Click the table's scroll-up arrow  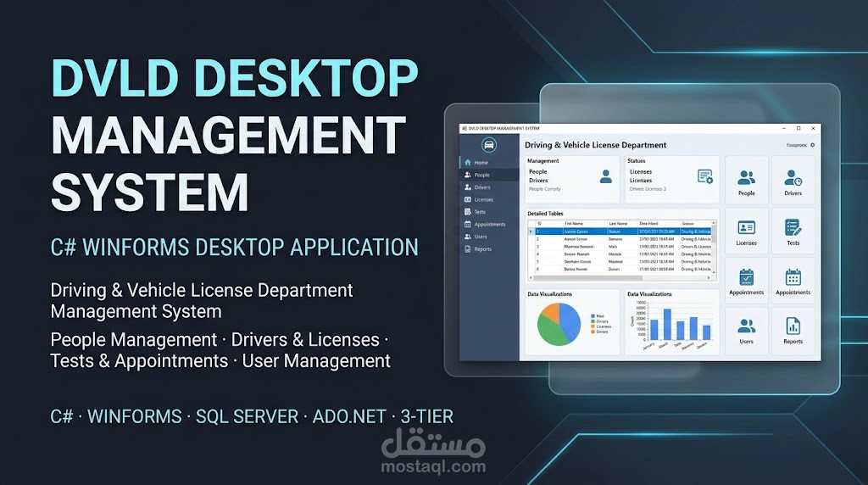[714, 223]
